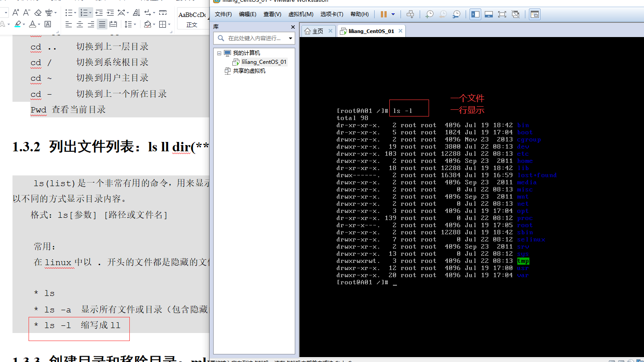Apply the font color
This screenshot has height=362, width=644.
coord(33,24)
